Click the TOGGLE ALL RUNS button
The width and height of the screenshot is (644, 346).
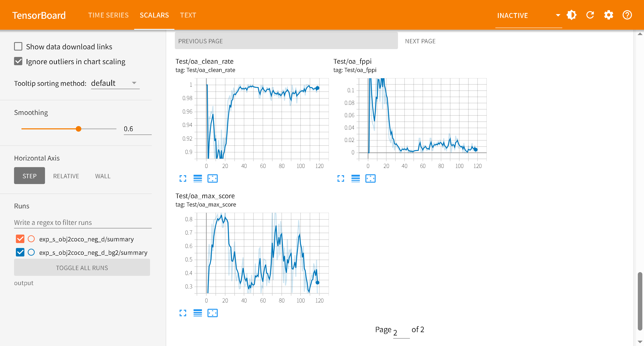click(x=82, y=268)
